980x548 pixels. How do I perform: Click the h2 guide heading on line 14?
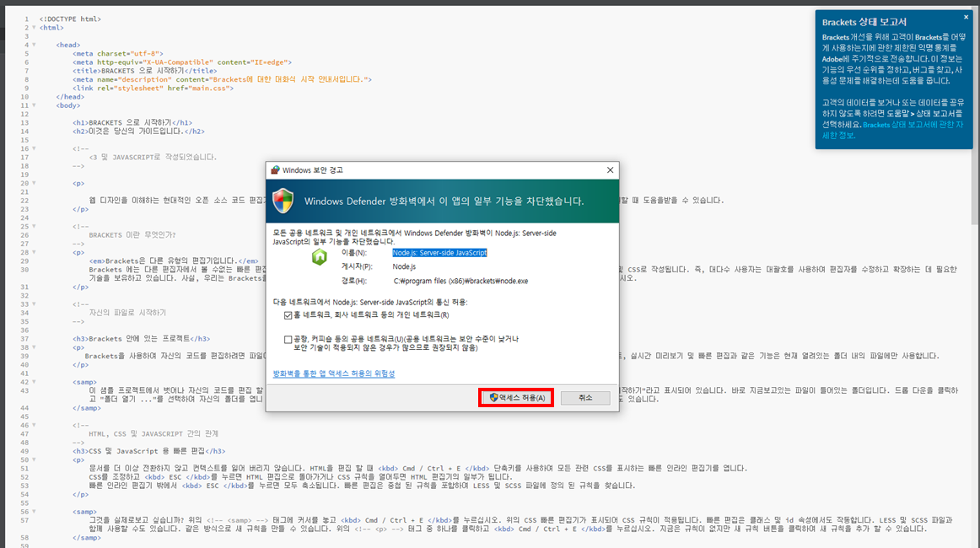pyautogui.click(x=138, y=132)
